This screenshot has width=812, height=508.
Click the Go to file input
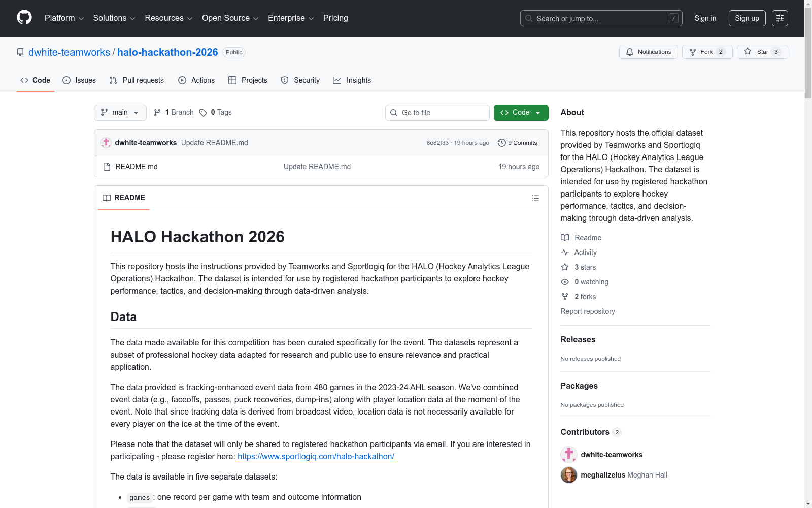point(437,113)
